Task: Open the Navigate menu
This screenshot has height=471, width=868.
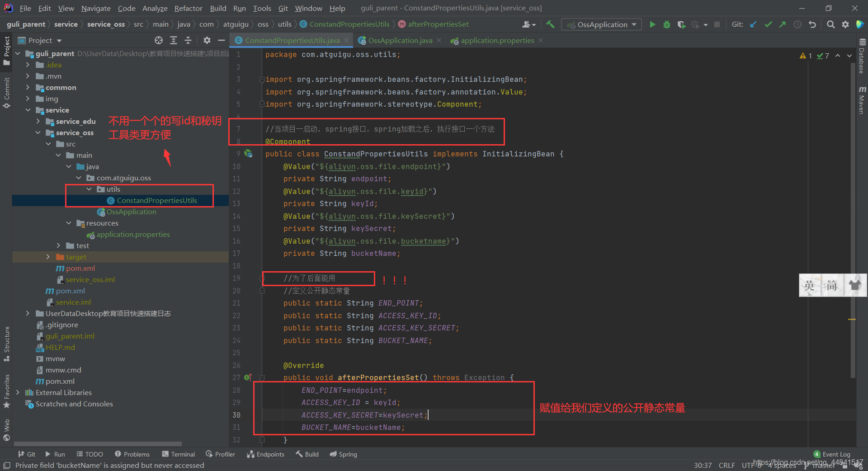Action: [x=96, y=8]
